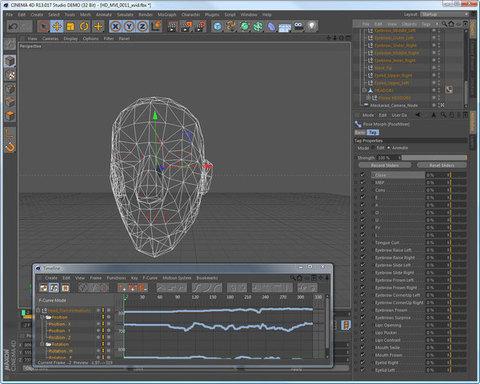Click the Render to Picture Viewer clapperboard icon
This screenshot has width=480, height=384.
click(x=186, y=26)
